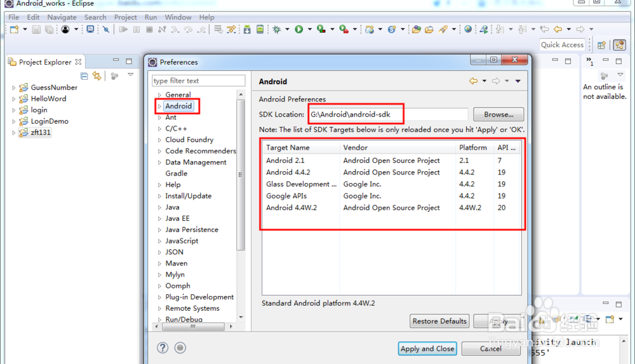Click the preferences tree vertical scrollbar
Screen dimensions: 635x364
[x=241, y=175]
